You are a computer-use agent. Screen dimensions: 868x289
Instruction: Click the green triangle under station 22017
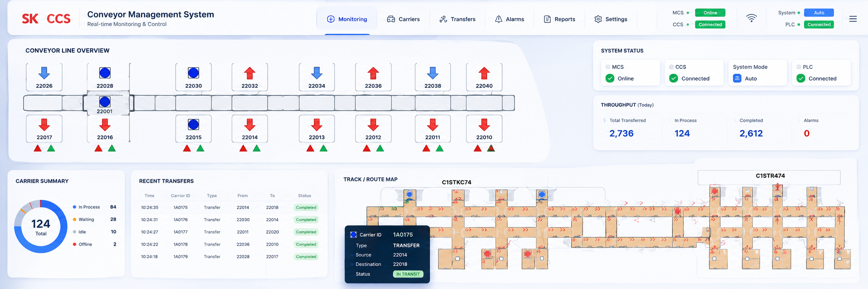coord(51,148)
